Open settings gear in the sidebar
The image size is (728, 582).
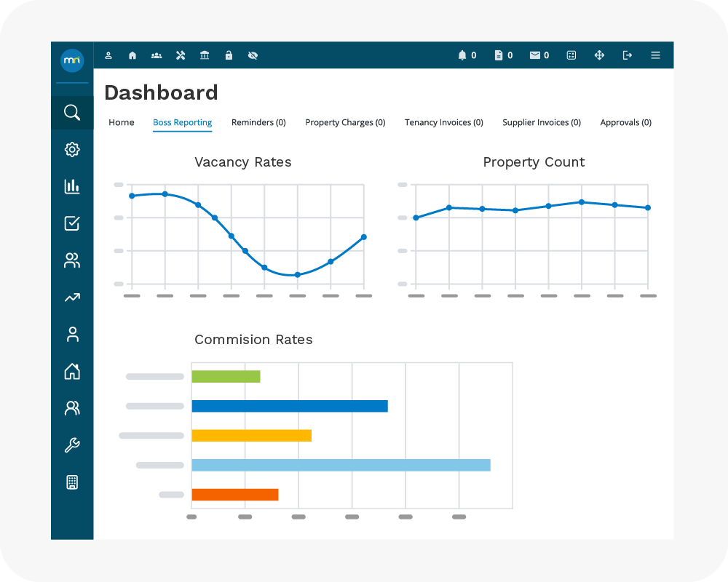tap(71, 150)
